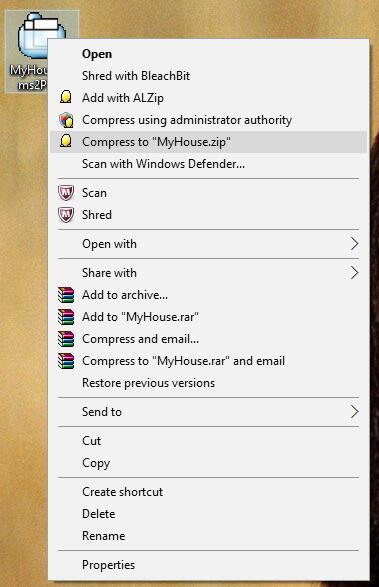The width and height of the screenshot is (379, 587).
Task: Select Add to archive...
Action: pyautogui.click(x=208, y=295)
